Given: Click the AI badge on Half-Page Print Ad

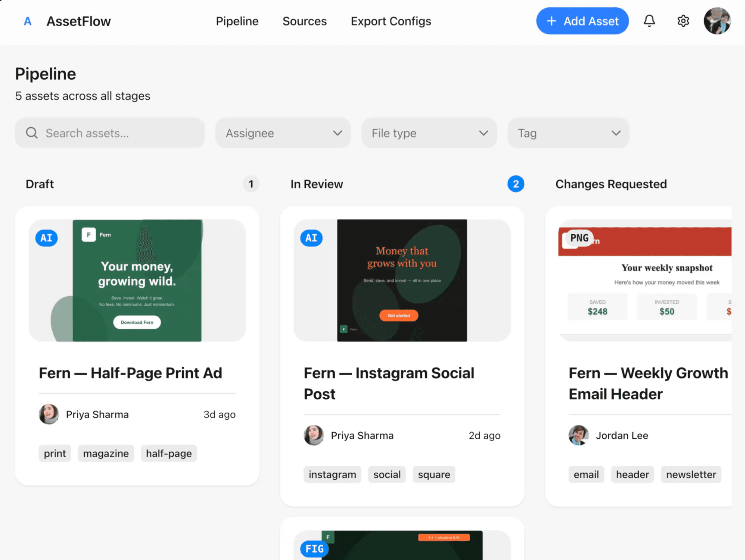Looking at the screenshot, I should click(x=47, y=238).
